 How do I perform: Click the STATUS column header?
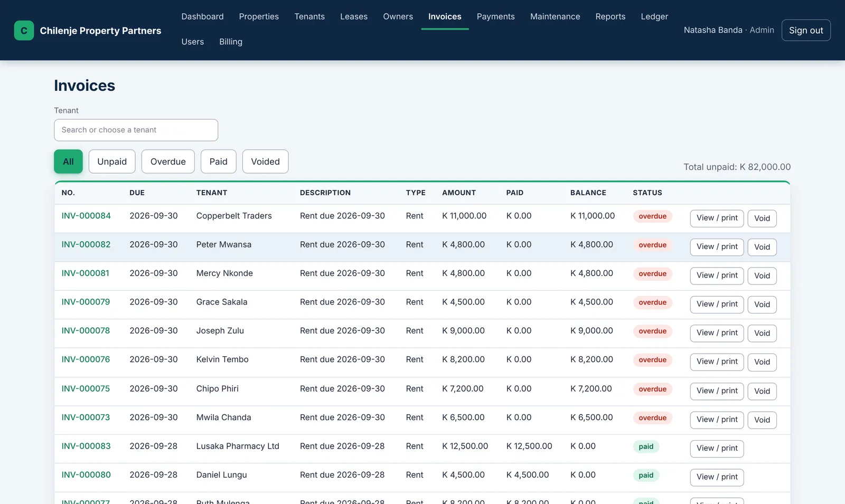(647, 193)
